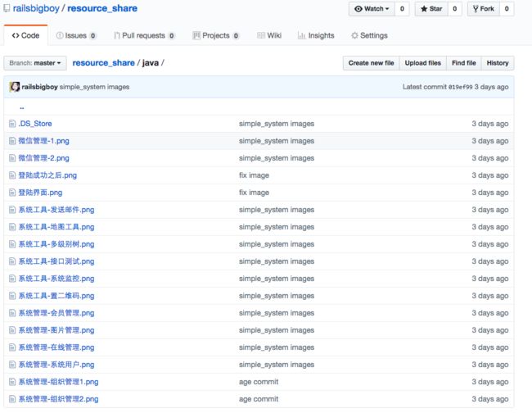
Task: Click file icon beside 登陆界面.png
Action: [x=12, y=193]
